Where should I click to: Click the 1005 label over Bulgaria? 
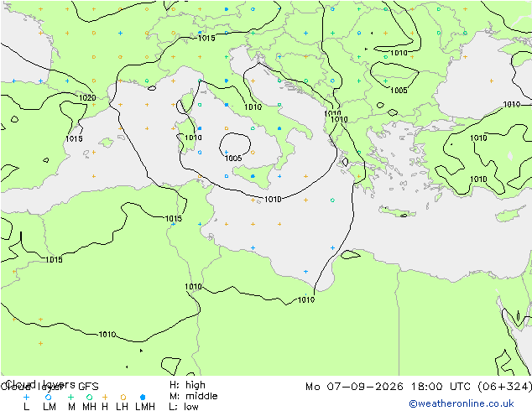(399, 91)
